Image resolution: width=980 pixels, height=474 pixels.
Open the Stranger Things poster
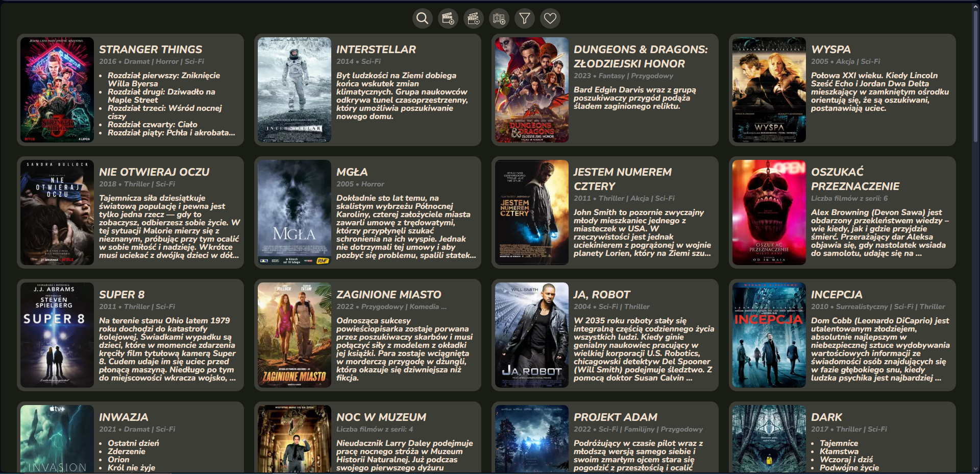[57, 90]
